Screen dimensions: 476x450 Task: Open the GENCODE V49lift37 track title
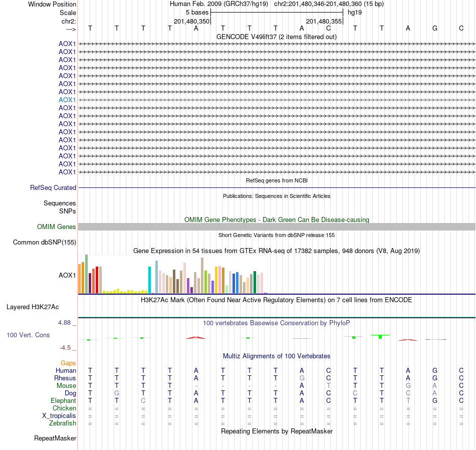pyautogui.click(x=277, y=37)
